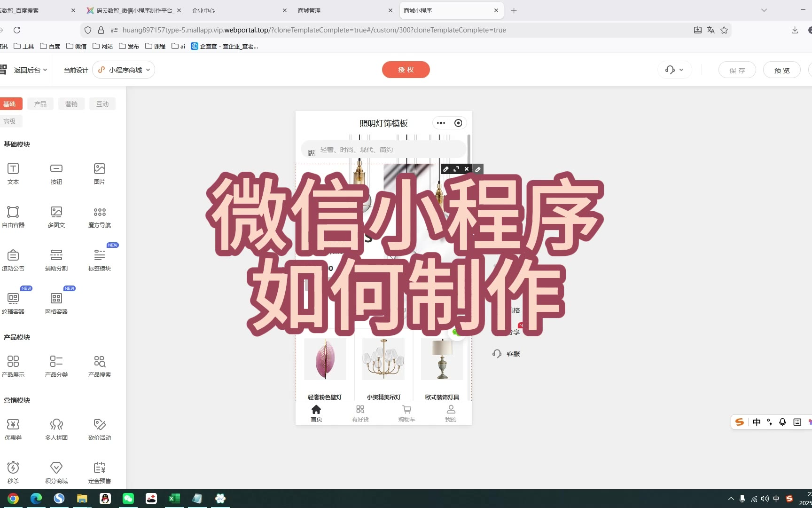Click the edit pencil on selected banner
The image size is (812, 508).
pos(446,169)
